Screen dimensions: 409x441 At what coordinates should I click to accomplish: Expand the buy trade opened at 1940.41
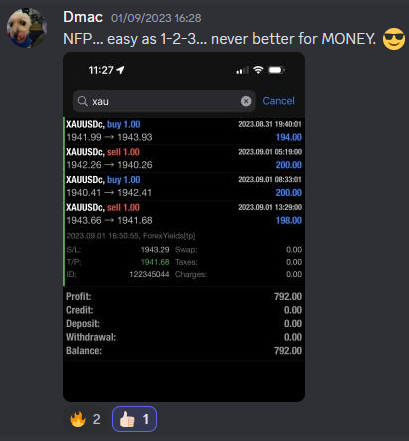[x=184, y=186]
